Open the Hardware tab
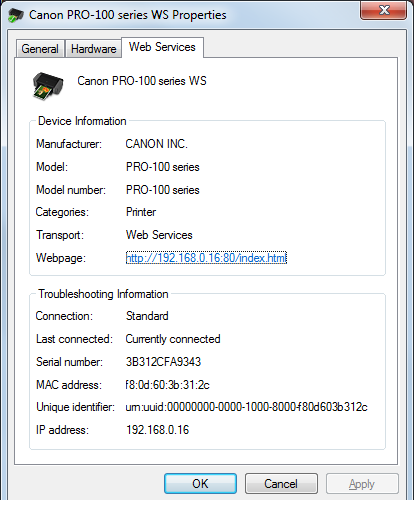Image resolution: width=416 pixels, height=518 pixels. tap(94, 49)
